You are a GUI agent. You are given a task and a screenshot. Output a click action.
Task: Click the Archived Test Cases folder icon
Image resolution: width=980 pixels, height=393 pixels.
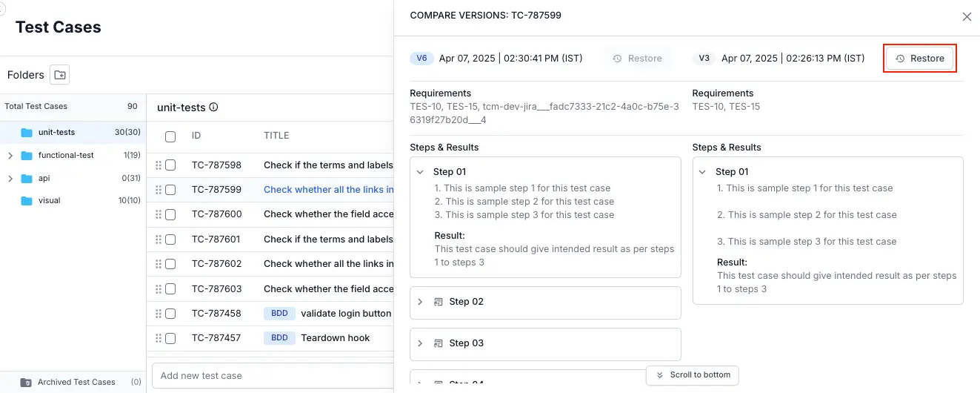click(26, 383)
